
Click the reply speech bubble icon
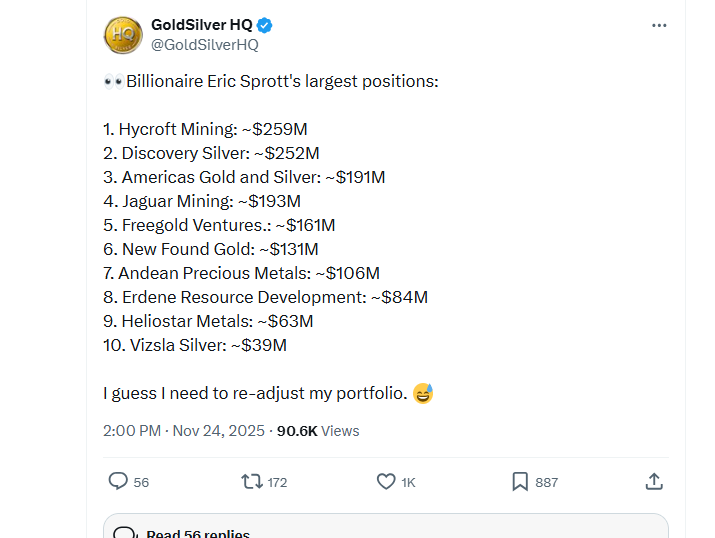pyautogui.click(x=118, y=481)
